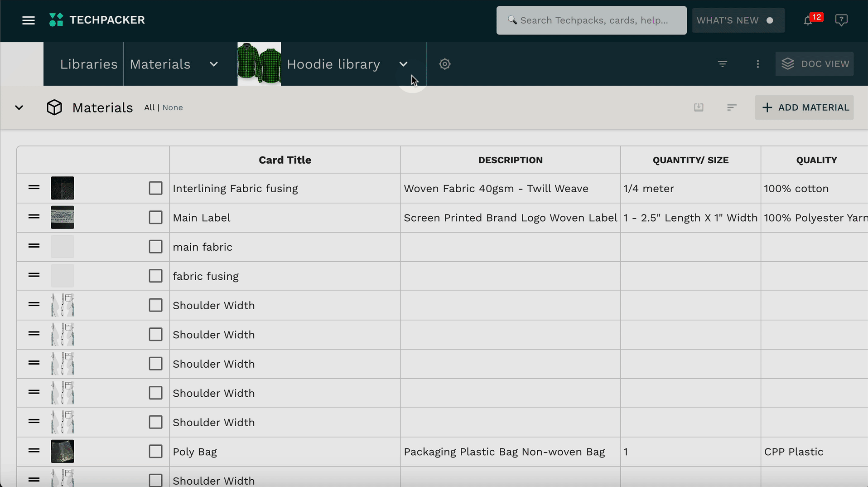Open the Hoodie library thumbnail image
Image resolution: width=868 pixels, height=487 pixels.
(259, 64)
